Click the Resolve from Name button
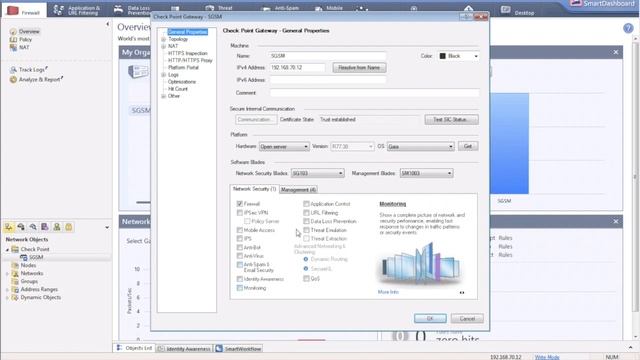Image resolution: width=640 pixels, height=360 pixels. pyautogui.click(x=359, y=68)
